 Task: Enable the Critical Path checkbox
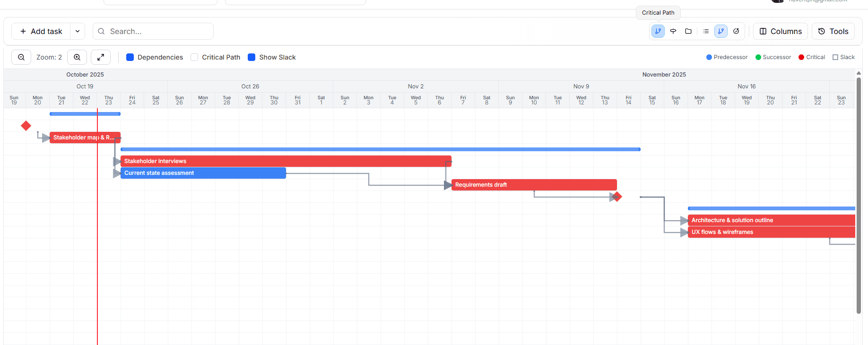(194, 57)
